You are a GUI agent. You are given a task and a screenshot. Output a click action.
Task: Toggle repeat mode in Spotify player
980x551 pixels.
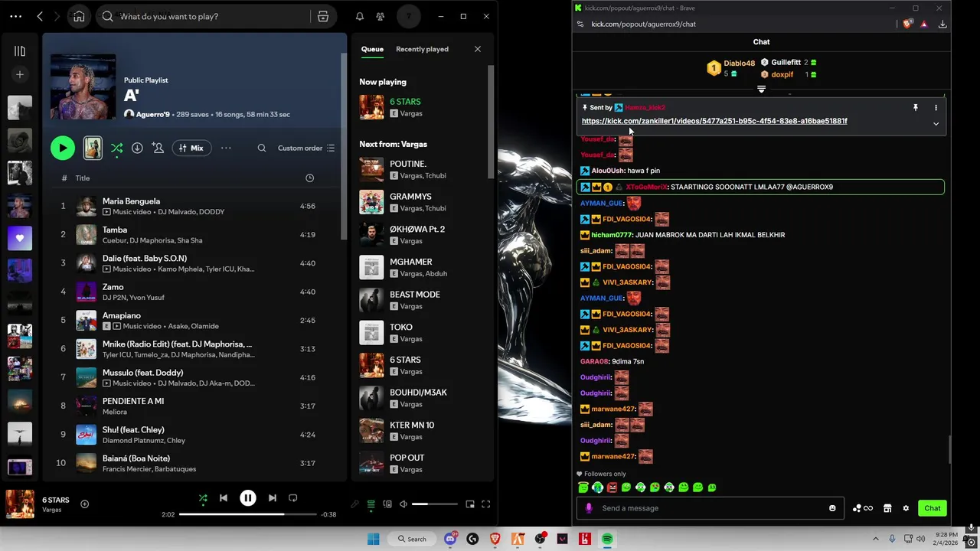tap(292, 498)
